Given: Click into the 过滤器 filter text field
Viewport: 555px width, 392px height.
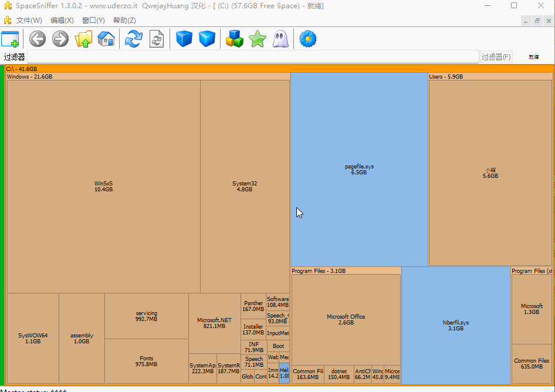Looking at the screenshot, I should pyautogui.click(x=252, y=57).
